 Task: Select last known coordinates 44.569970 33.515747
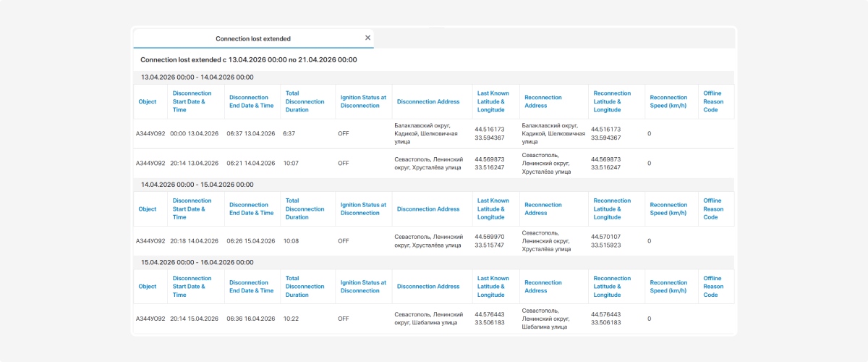490,241
